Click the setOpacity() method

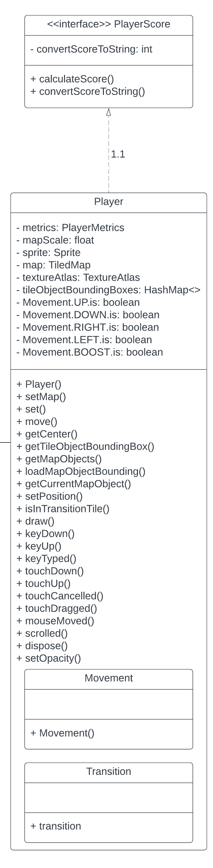tap(49, 658)
